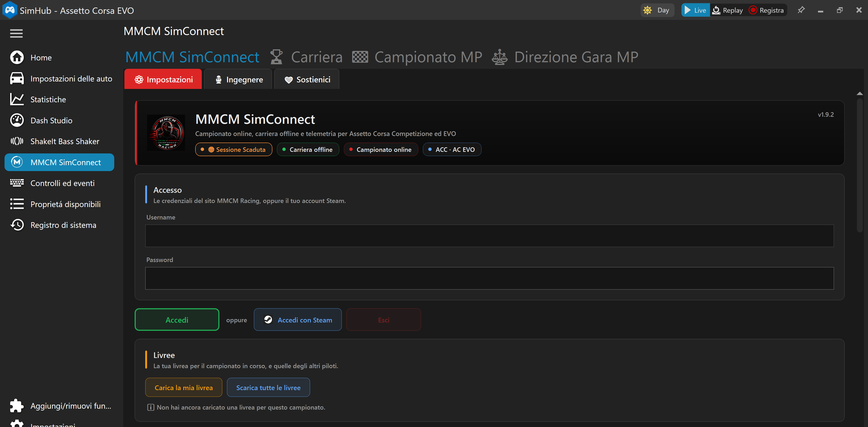The width and height of the screenshot is (868, 427).
Task: Select the Ingegnere sub-tab
Action: (238, 79)
